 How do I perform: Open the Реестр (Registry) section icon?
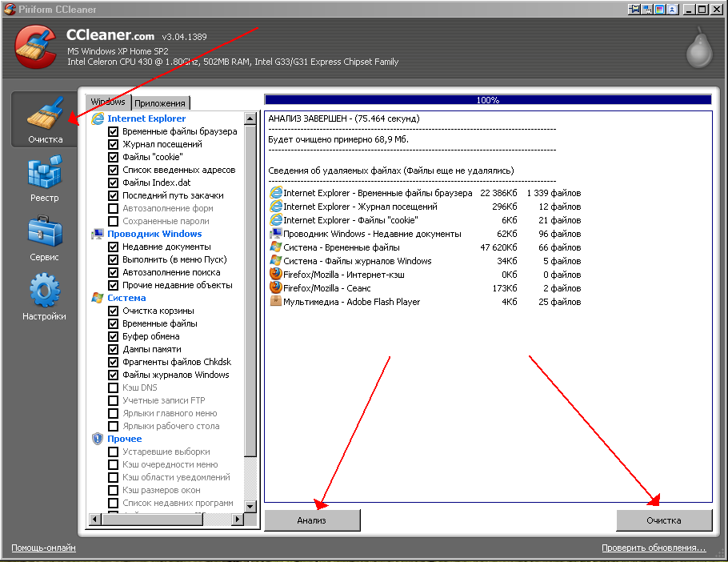[45, 172]
